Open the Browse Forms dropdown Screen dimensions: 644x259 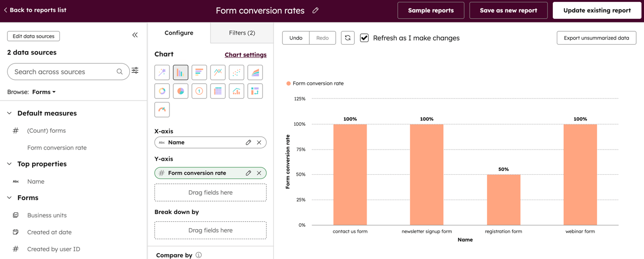point(44,92)
